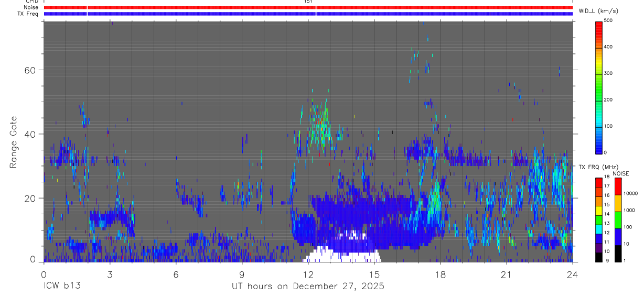Image resolution: width=644 pixels, height=297 pixels.
Task: Click the hour 12 tick on time axis
Action: coord(308,274)
